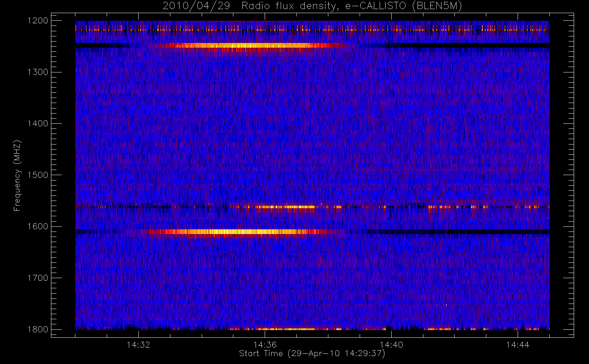Click the 'Frequency (MHZ)' axis label

pos(17,175)
